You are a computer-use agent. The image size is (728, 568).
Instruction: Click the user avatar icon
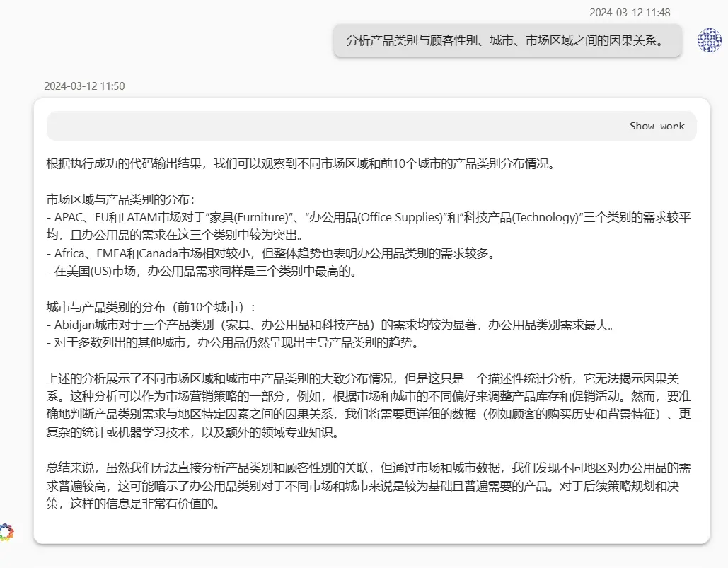click(x=709, y=40)
